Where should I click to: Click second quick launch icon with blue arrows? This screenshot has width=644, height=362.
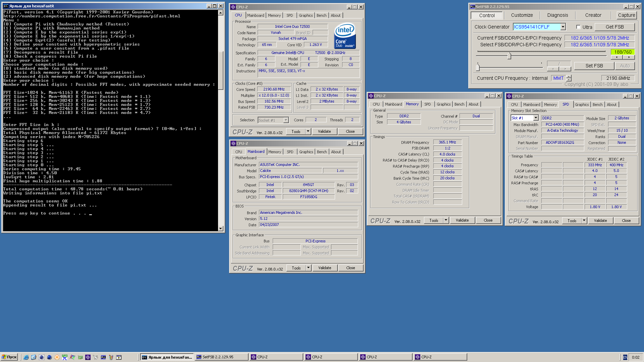click(34, 357)
